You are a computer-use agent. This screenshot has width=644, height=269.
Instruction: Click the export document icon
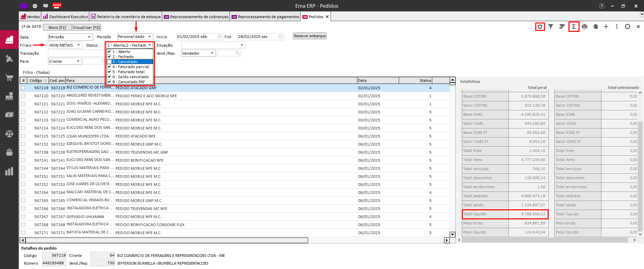pyautogui.click(x=595, y=26)
